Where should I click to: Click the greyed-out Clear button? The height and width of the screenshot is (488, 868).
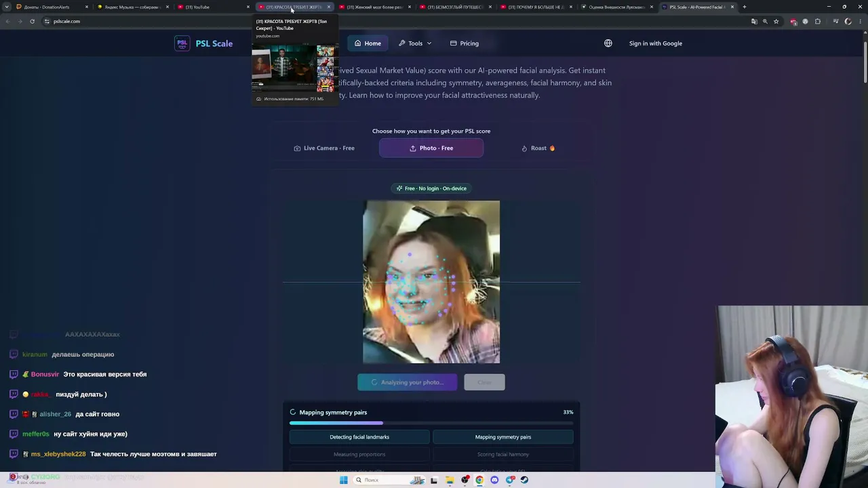[x=484, y=382]
